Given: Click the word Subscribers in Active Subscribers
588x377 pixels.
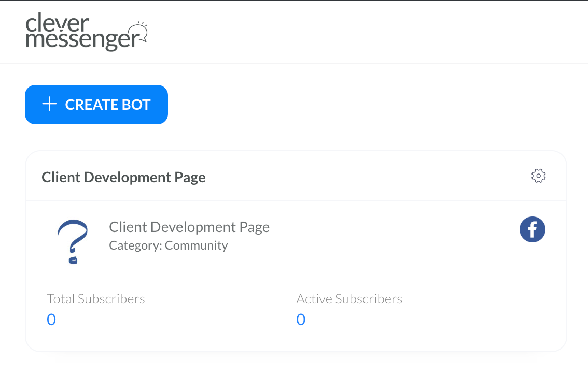Looking at the screenshot, I should (x=369, y=299).
